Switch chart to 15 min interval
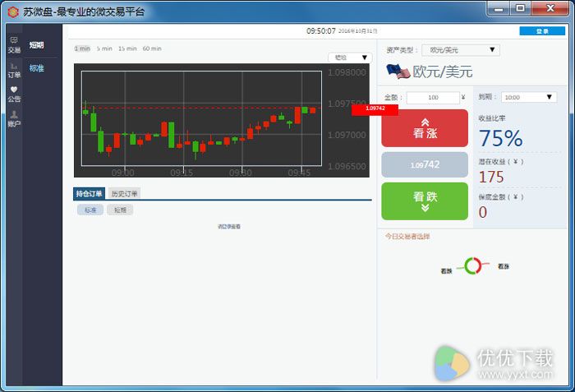This screenshot has width=575, height=392. pos(127,48)
